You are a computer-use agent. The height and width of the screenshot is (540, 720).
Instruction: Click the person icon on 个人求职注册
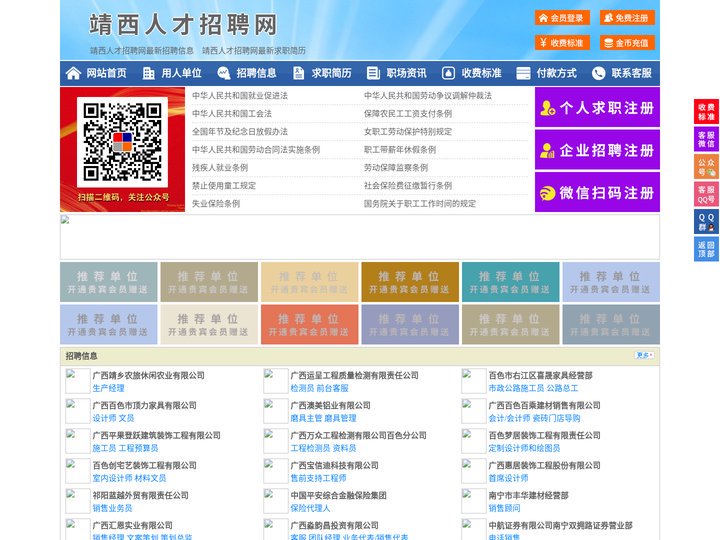[547, 108]
